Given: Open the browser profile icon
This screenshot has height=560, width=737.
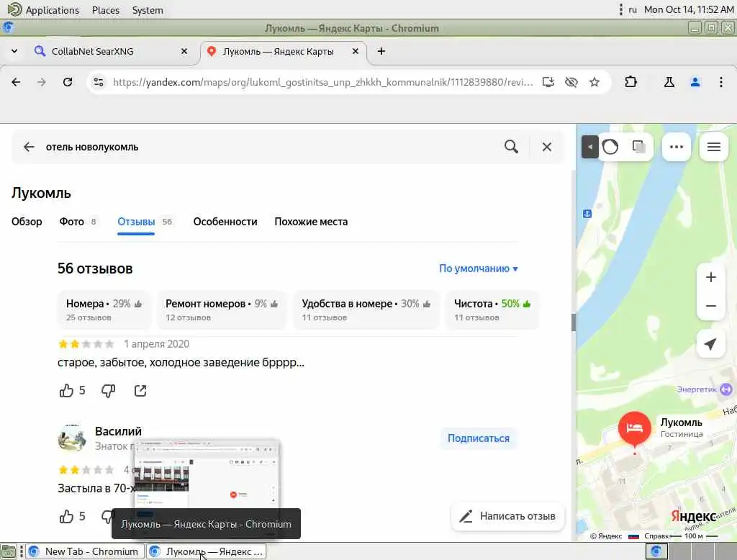Looking at the screenshot, I should pos(695,82).
